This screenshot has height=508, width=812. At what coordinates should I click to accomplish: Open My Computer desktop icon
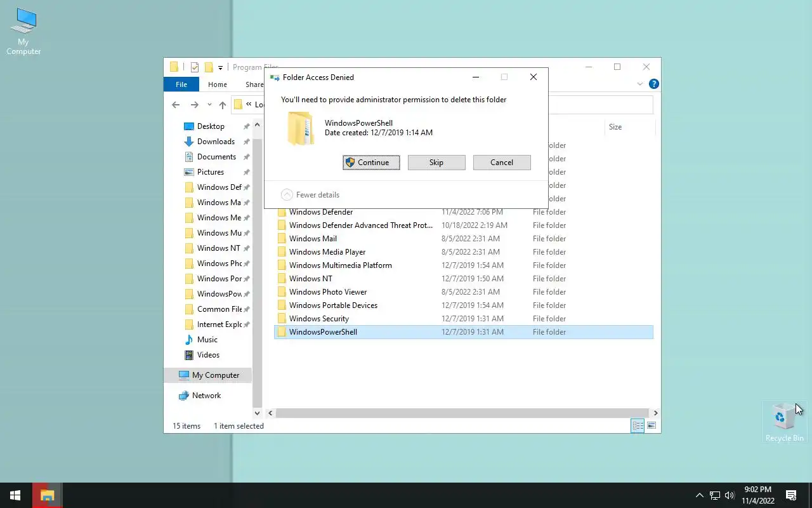[x=23, y=32]
